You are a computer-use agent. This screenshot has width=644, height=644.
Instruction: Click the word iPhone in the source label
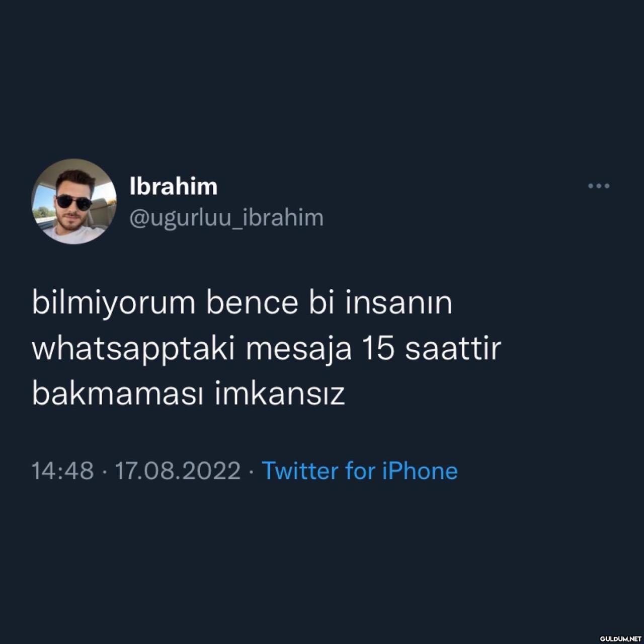[x=420, y=471]
